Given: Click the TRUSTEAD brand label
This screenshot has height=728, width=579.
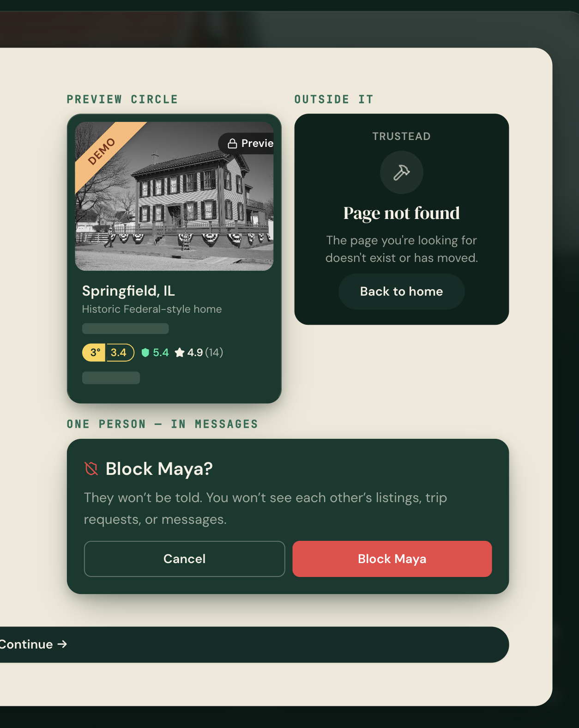Looking at the screenshot, I should tap(401, 136).
